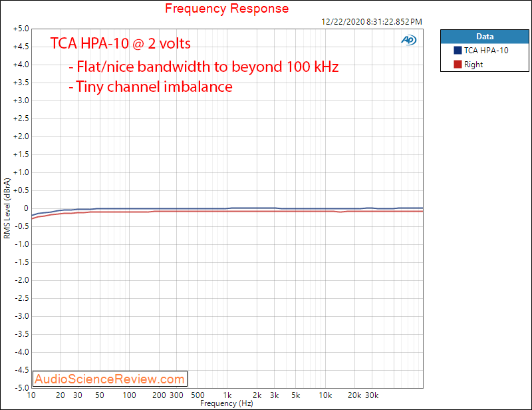Click the blue trace in the plot

click(227, 208)
